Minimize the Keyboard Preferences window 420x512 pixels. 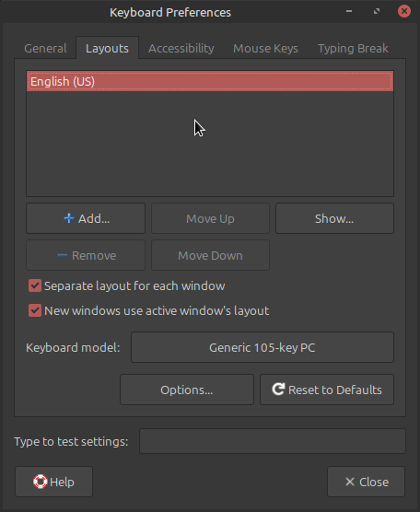tap(349, 11)
